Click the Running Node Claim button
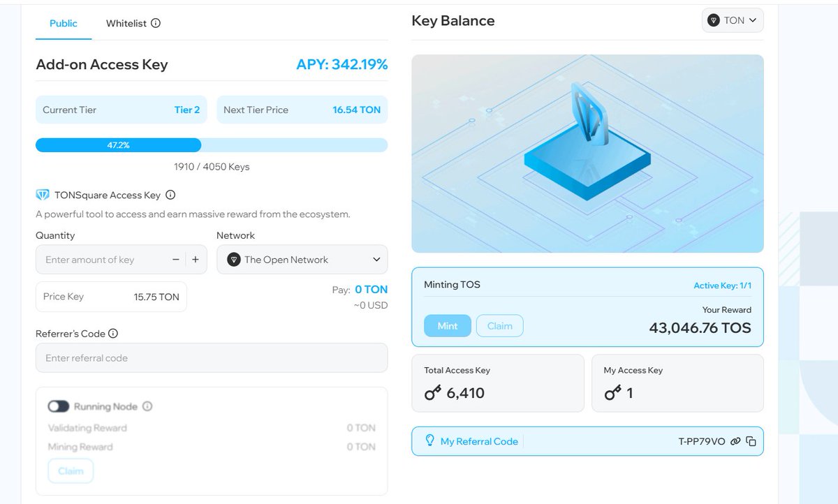Image resolution: width=838 pixels, height=504 pixels. [x=71, y=471]
